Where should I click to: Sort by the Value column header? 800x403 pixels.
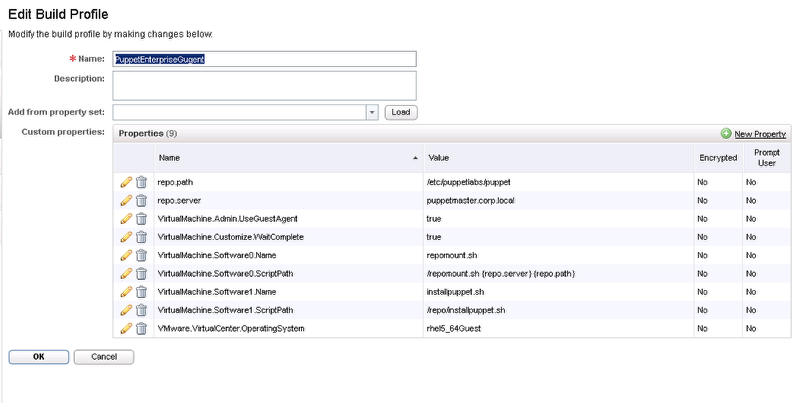pyautogui.click(x=559, y=158)
